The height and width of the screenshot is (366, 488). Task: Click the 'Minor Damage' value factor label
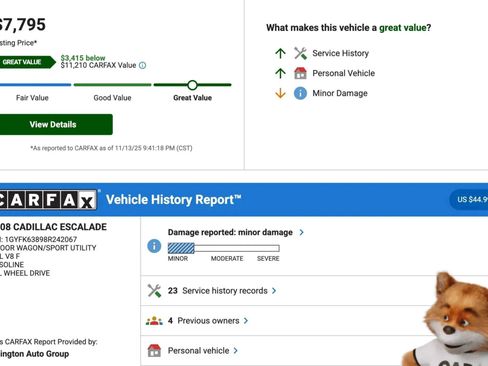coord(340,93)
